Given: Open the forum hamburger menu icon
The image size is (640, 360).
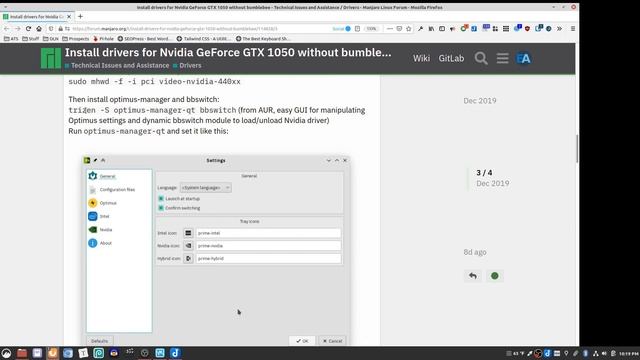Looking at the screenshot, I should coord(502,58).
